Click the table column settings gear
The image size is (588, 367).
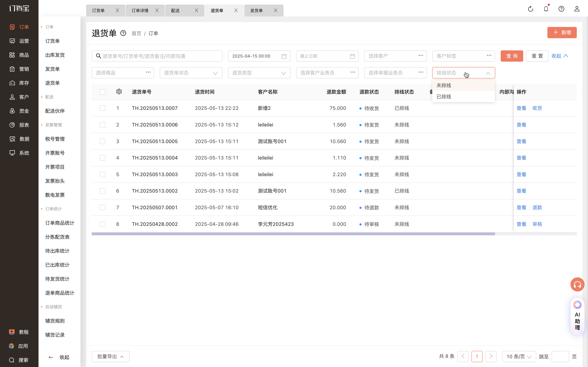click(x=119, y=91)
